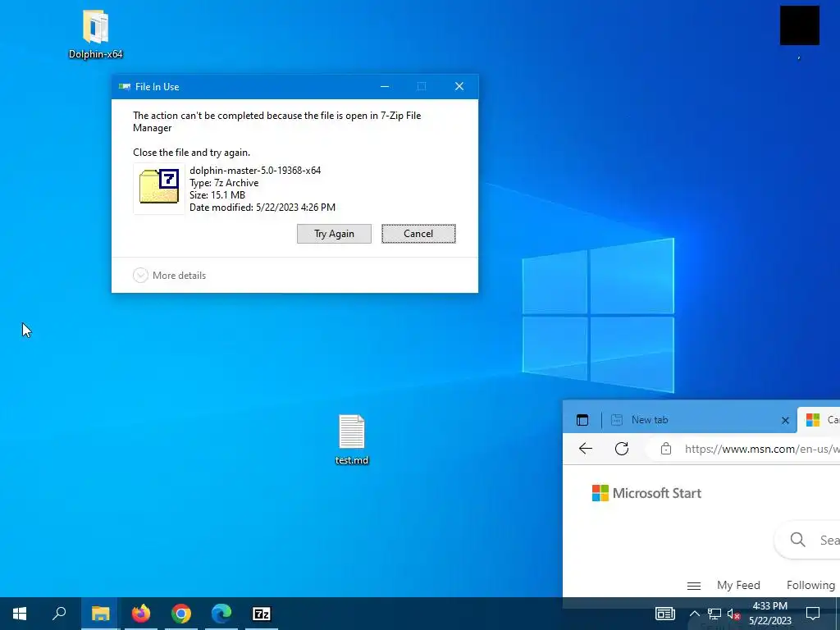Image resolution: width=840 pixels, height=630 pixels.
Task: Cancel the File In Use dialog
Action: 418,234
